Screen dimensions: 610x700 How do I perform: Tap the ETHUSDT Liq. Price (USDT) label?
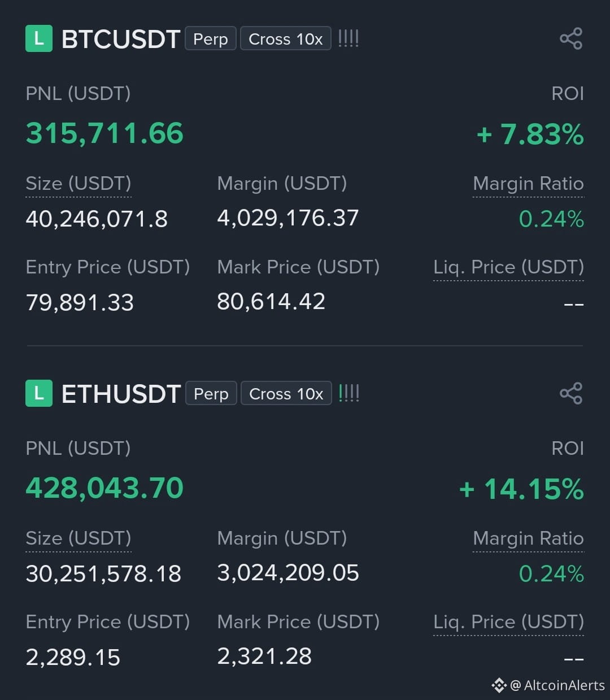coord(508,622)
